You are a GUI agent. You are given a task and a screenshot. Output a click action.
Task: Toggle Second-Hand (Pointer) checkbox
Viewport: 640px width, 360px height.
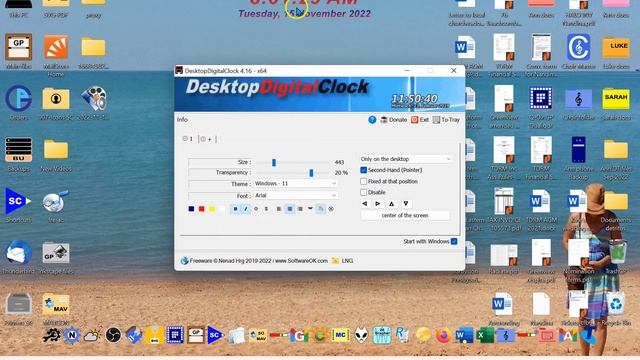[363, 170]
